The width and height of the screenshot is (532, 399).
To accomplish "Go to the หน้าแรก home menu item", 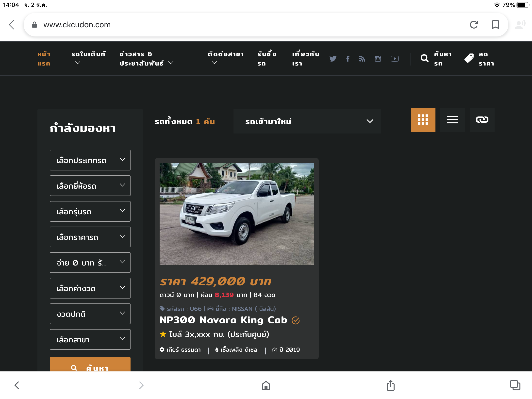I will pos(44,59).
